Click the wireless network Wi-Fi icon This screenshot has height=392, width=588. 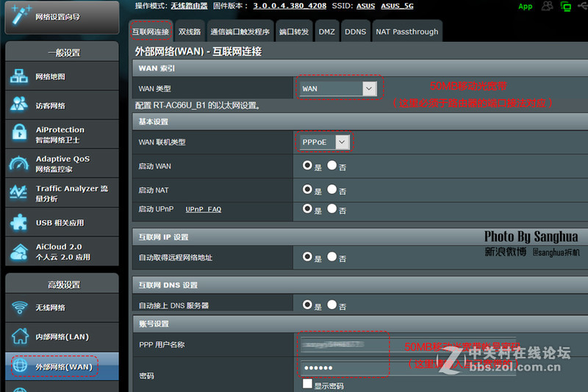pos(20,308)
